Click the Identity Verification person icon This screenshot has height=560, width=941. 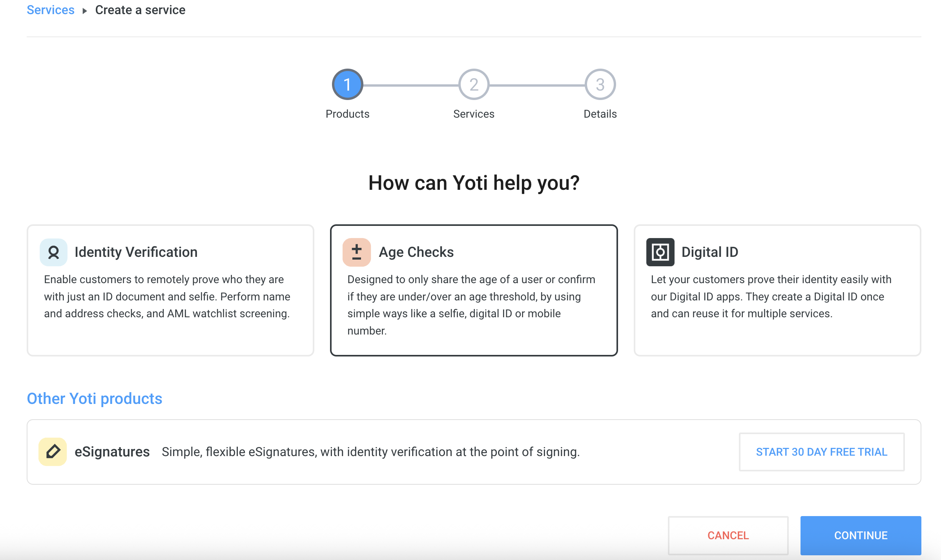click(53, 252)
